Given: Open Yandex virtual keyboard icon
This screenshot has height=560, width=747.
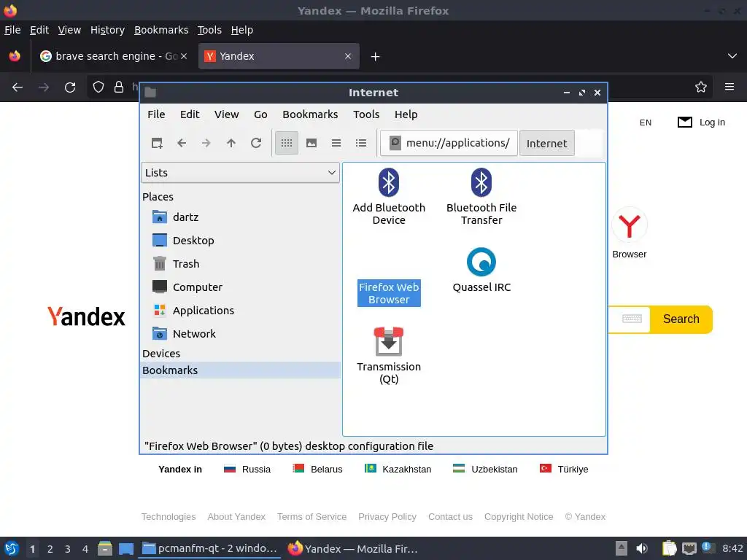Looking at the screenshot, I should point(632,319).
